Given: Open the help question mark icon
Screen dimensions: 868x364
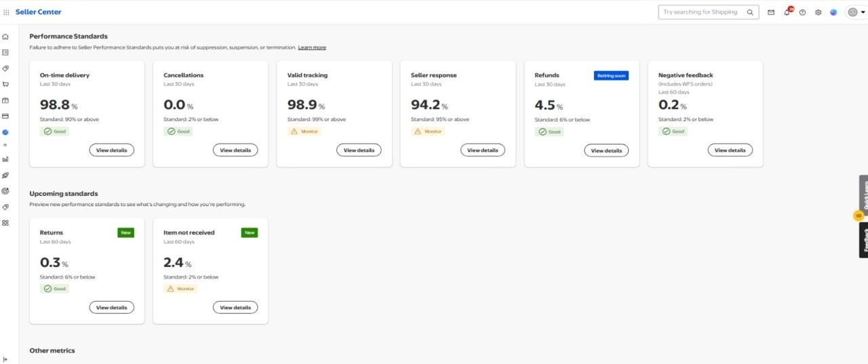Looking at the screenshot, I should pos(802,12).
